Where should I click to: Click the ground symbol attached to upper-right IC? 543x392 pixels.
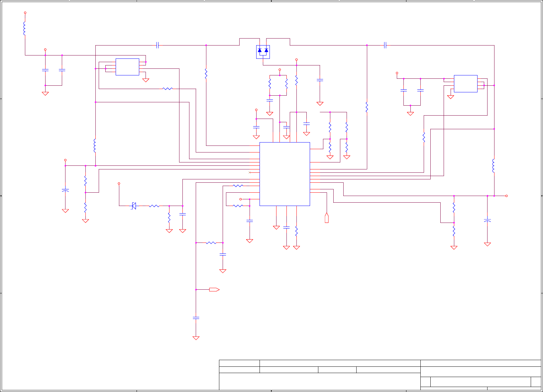(451, 97)
